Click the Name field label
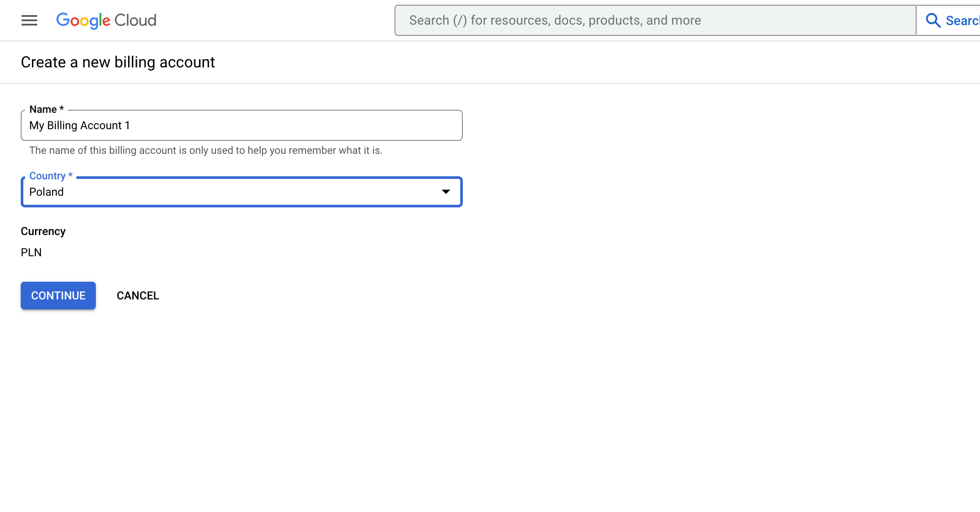This screenshot has height=512, width=980. click(43, 109)
